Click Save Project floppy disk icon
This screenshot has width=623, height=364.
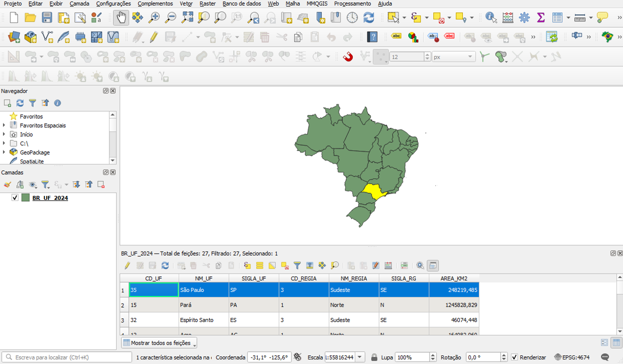tap(47, 18)
